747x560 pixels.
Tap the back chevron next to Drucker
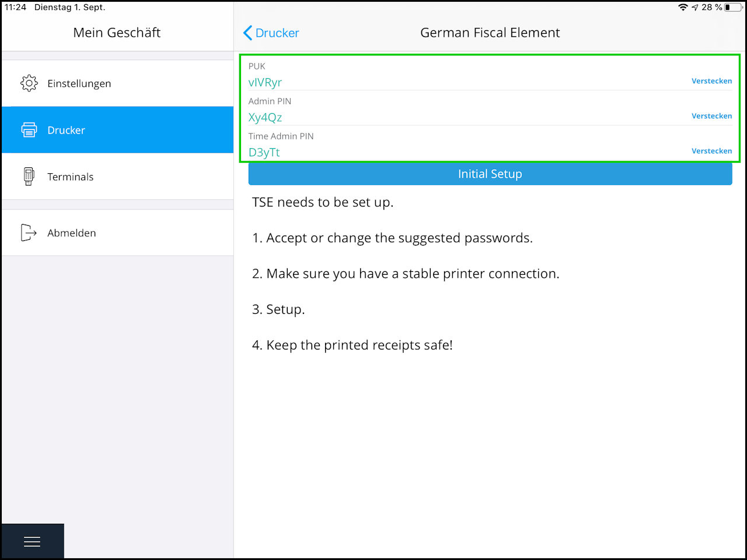click(x=247, y=33)
